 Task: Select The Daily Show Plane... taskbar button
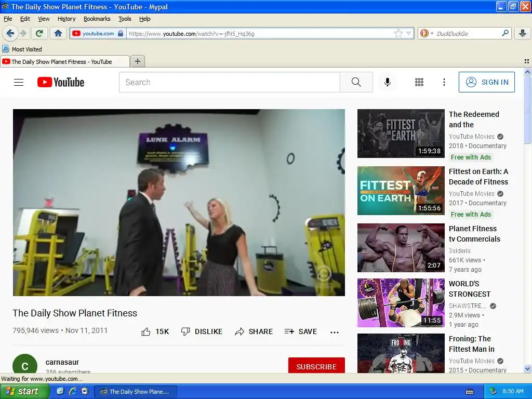[x=135, y=392]
